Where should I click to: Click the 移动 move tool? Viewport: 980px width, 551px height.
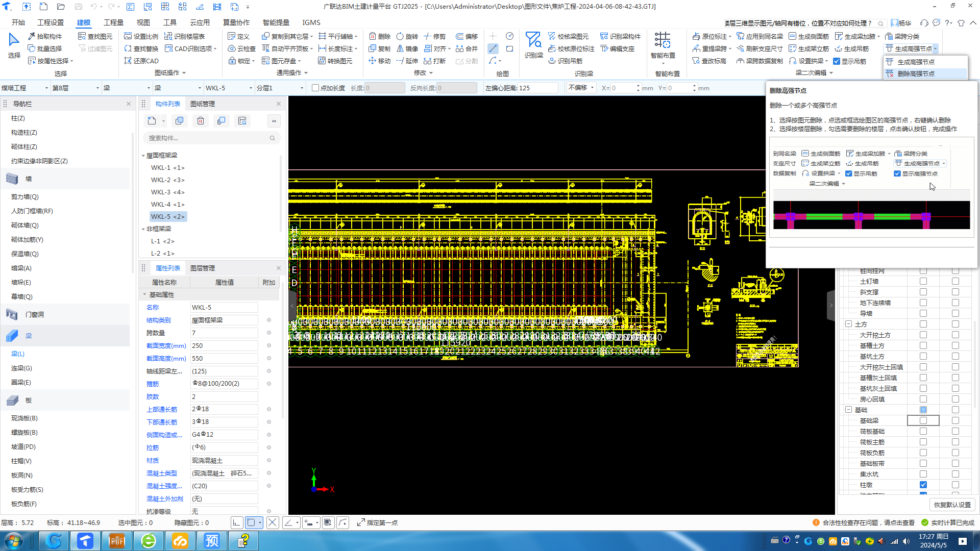click(380, 61)
